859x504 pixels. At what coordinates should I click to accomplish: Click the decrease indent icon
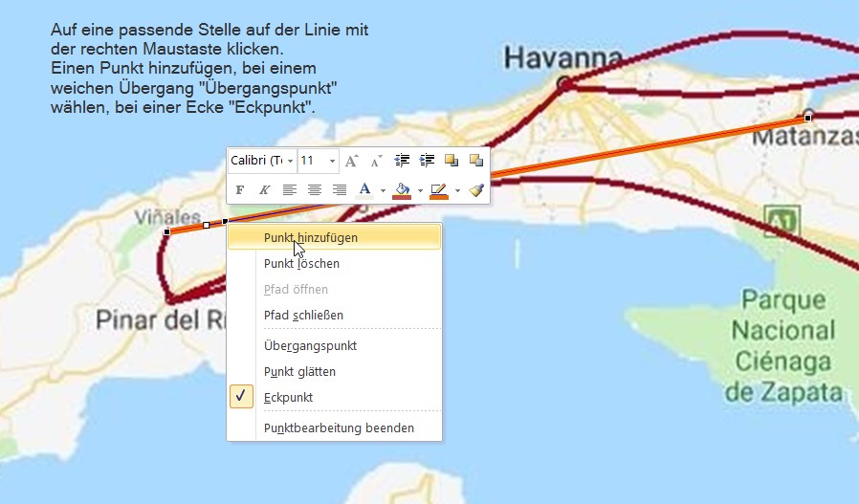402,161
